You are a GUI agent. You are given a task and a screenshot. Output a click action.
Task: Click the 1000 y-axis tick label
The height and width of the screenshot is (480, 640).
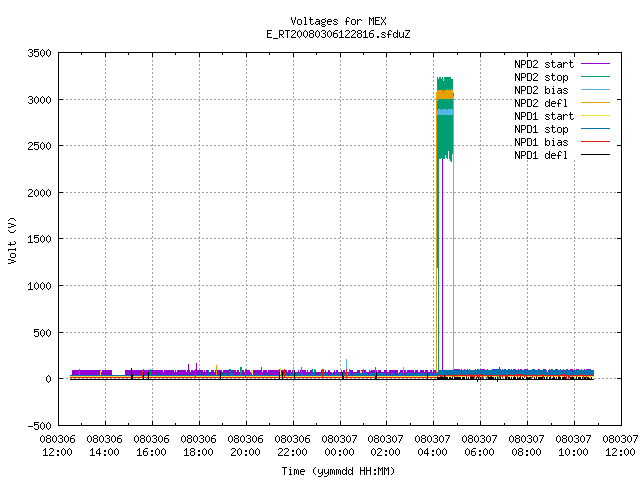(40, 286)
